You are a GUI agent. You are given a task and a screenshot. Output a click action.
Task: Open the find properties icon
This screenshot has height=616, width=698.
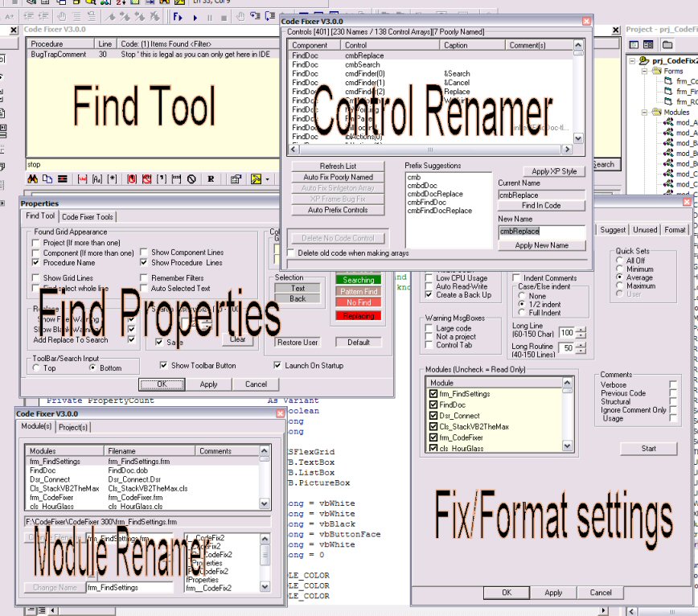point(236,179)
